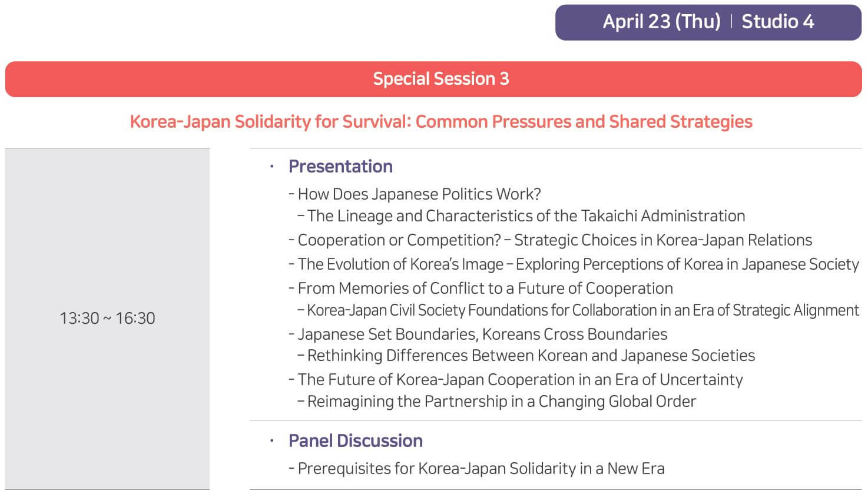Click the bullet dot before Panel Discussion

click(271, 441)
